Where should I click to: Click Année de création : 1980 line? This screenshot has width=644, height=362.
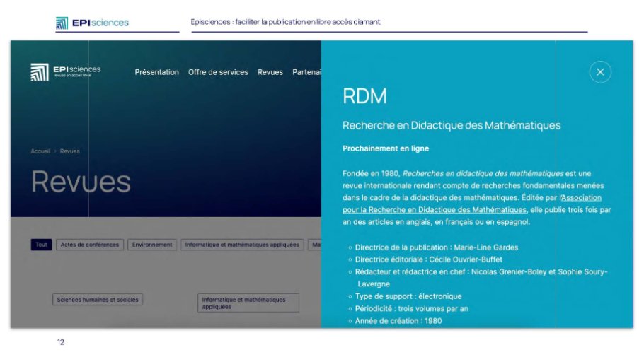pyautogui.click(x=398, y=321)
